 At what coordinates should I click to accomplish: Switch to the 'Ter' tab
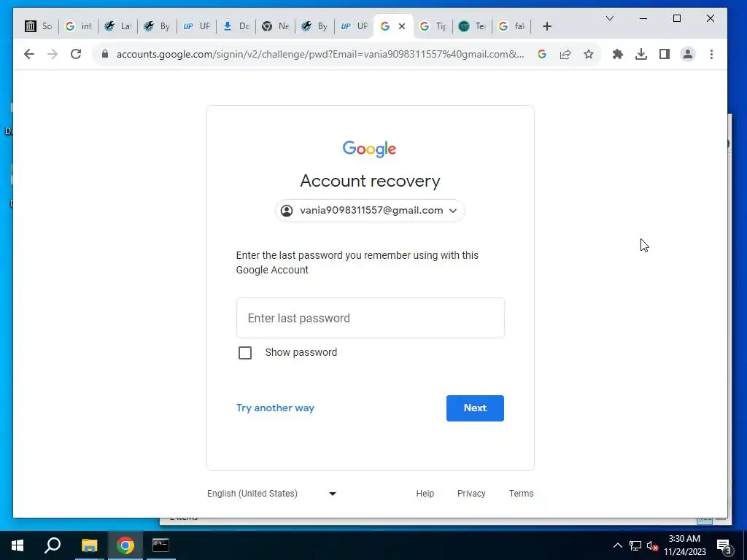pos(473,26)
